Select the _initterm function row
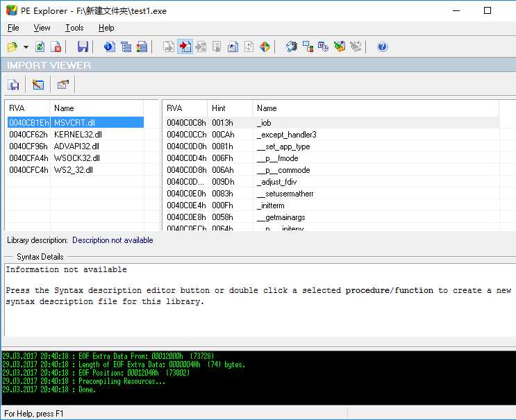Image resolution: width=516 pixels, height=420 pixels. point(331,205)
